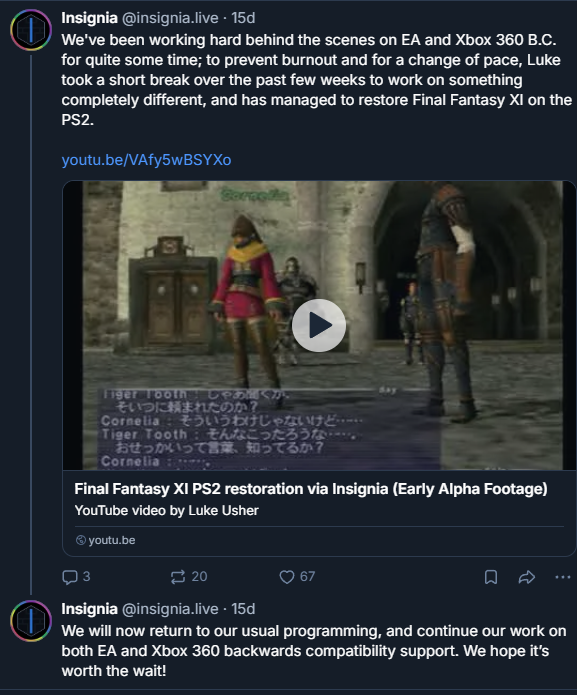The width and height of the screenshot is (577, 695).
Task: Open the first post's Insignia display name
Action: coord(90,18)
